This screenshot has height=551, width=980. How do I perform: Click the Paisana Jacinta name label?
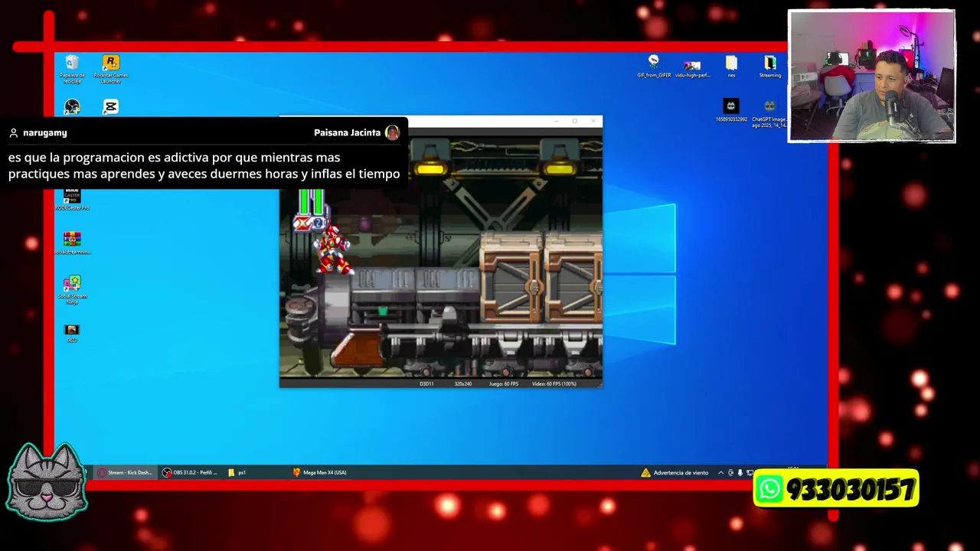point(347,132)
